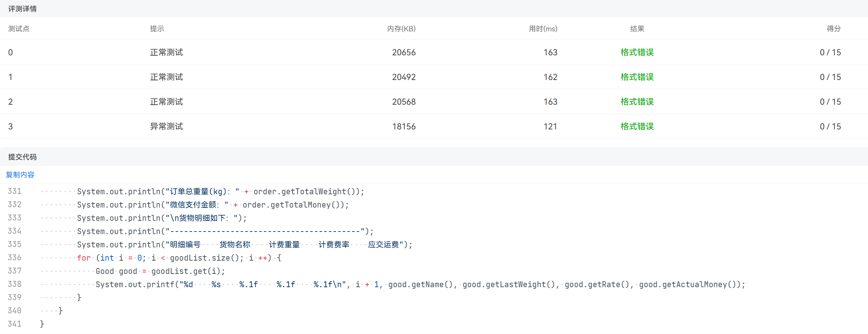Image resolution: width=868 pixels, height=334 pixels.
Task: Click the 异常测试 hint label
Action: click(166, 126)
